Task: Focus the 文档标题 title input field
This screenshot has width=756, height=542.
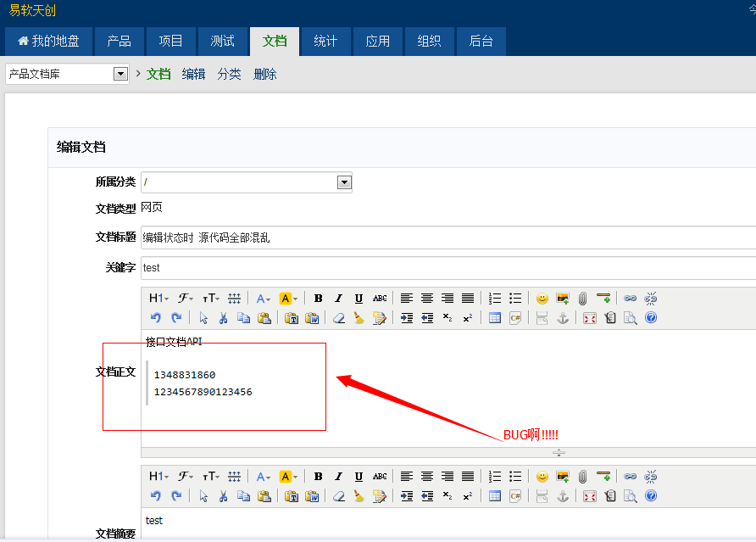Action: point(448,237)
